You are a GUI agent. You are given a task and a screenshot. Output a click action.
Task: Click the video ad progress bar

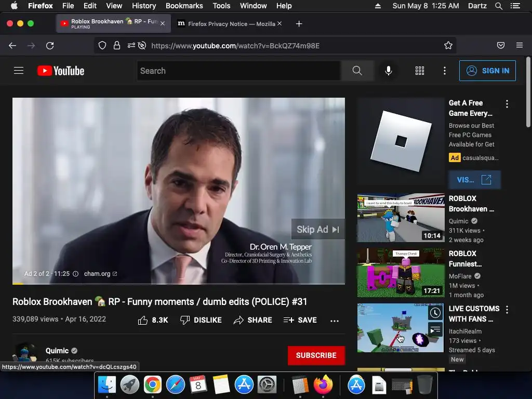[179, 283]
